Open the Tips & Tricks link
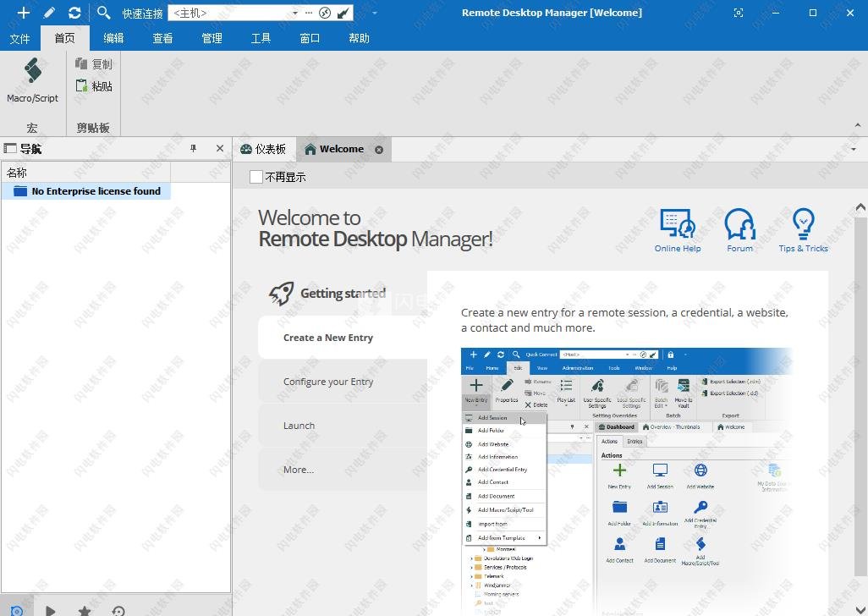This screenshot has height=616, width=868. [803, 231]
